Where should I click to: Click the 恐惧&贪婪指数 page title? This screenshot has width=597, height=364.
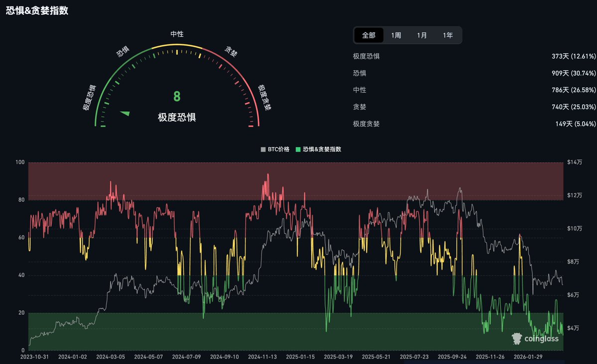pyautogui.click(x=37, y=10)
